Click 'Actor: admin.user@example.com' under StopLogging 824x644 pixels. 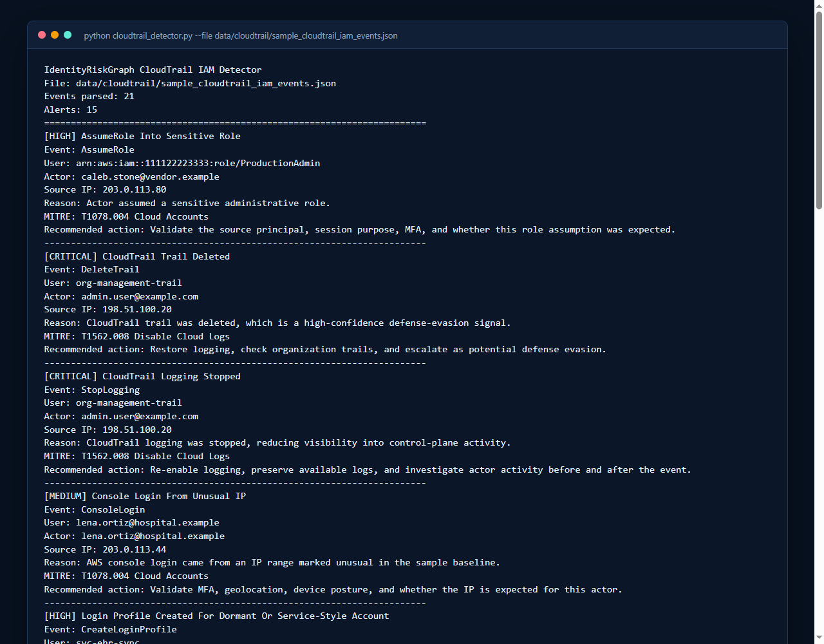coord(121,416)
